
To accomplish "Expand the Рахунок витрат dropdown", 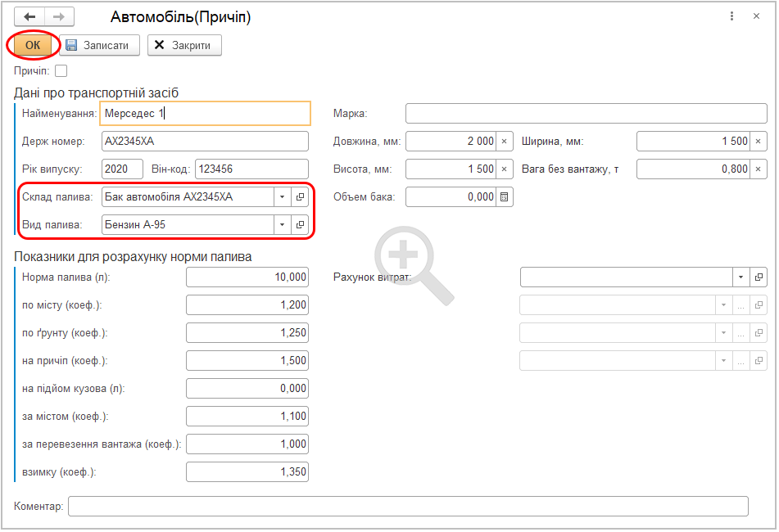I will point(741,277).
